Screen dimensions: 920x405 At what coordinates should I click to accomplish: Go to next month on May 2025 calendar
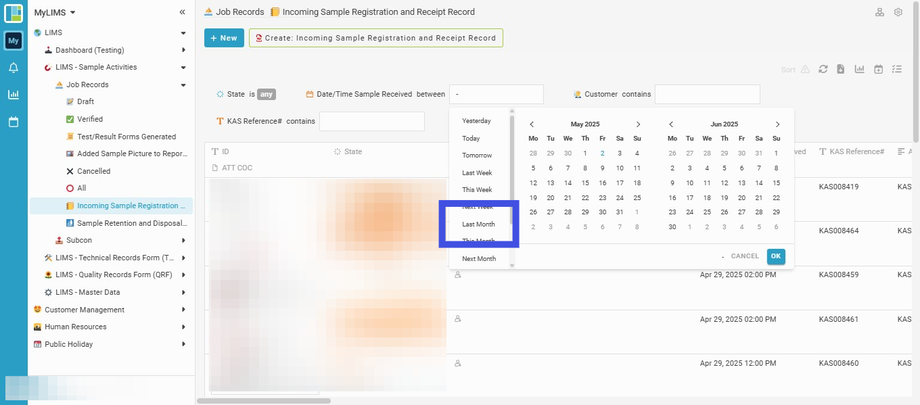pyautogui.click(x=638, y=124)
